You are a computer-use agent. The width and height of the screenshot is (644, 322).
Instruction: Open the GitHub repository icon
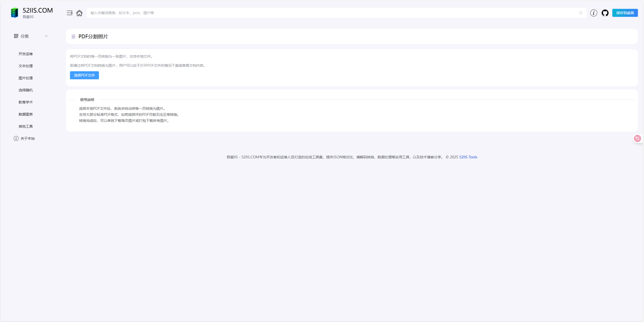[x=605, y=13]
